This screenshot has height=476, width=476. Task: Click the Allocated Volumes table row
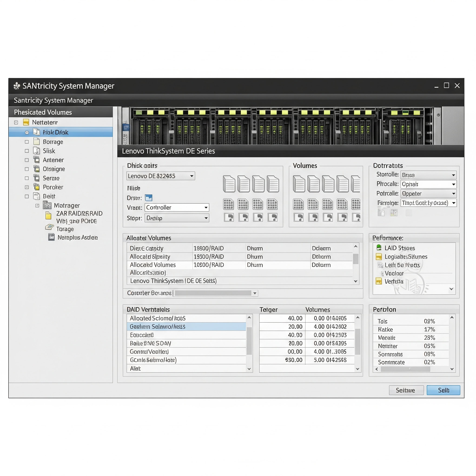pos(240,265)
